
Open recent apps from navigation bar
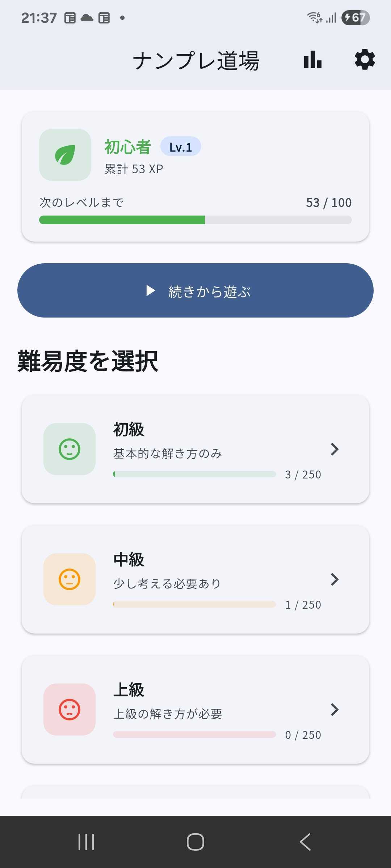point(86,842)
